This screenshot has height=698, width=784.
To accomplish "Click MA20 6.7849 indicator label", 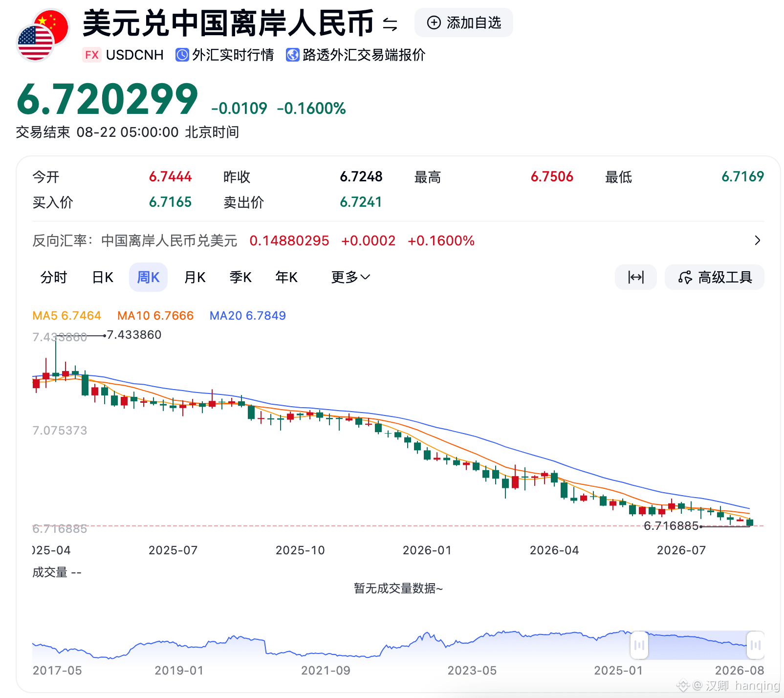I will (x=248, y=316).
